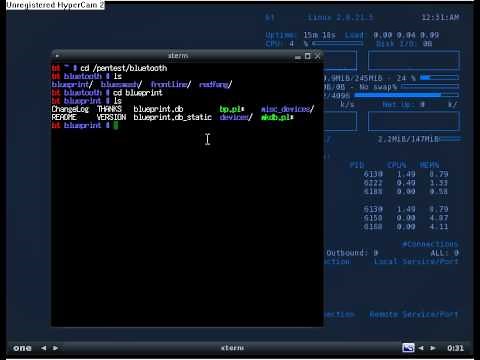Image resolution: width=480 pixels, height=360 pixels.
Task: Click the 'Linux 2.6.21.5' kernel text
Action: coord(340,17)
